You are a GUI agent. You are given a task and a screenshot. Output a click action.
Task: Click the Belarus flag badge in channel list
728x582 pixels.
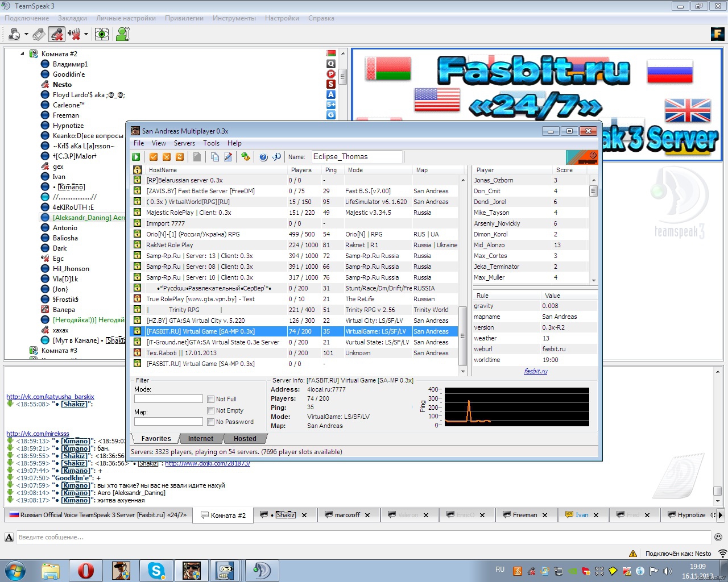point(331,53)
